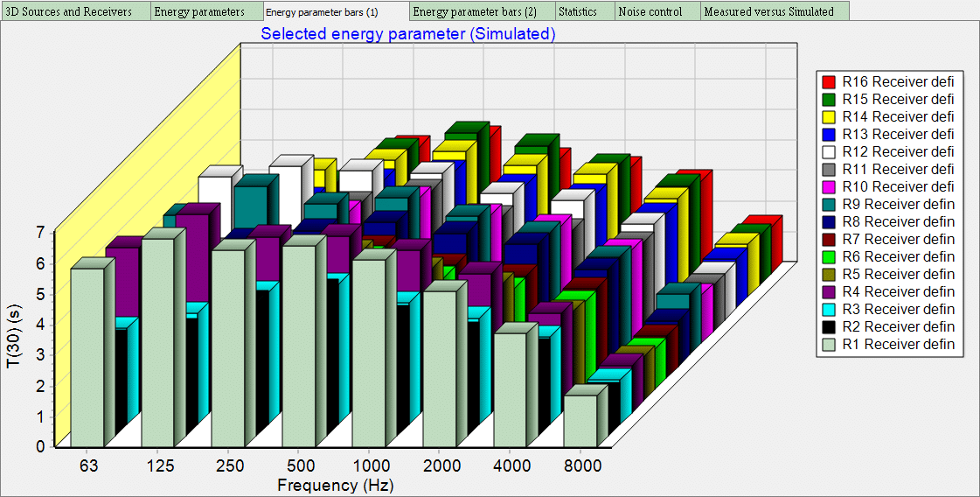Select the R8 Receiver legend label
Viewport: 980px width, 497px height.
coord(898,221)
